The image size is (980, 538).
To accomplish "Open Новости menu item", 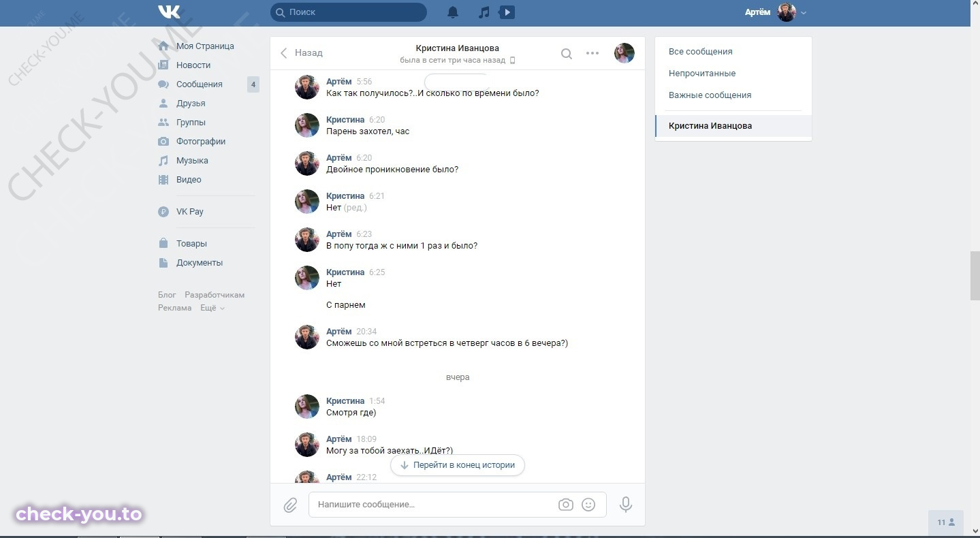I will 193,65.
